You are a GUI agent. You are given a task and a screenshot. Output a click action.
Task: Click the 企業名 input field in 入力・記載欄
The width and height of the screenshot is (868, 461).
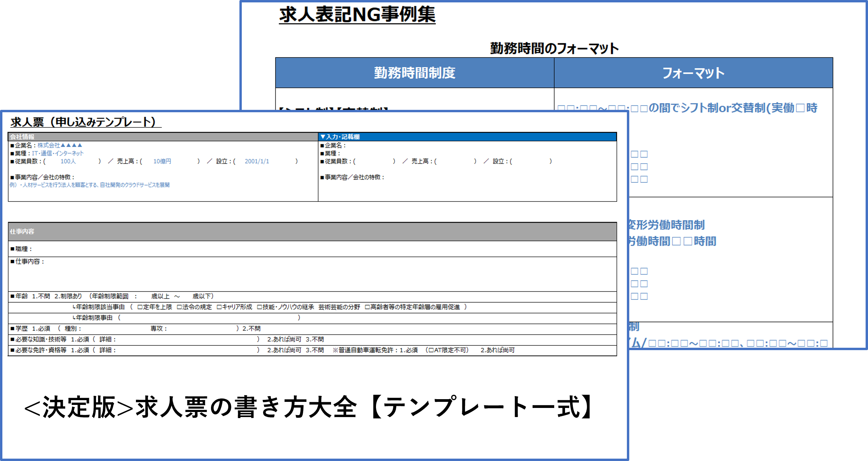[372, 146]
